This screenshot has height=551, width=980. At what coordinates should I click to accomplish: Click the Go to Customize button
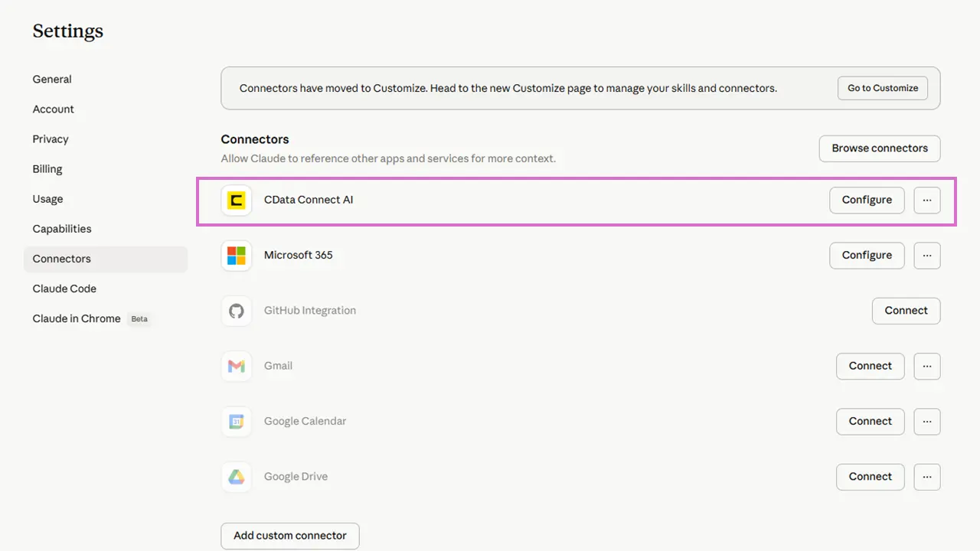(883, 88)
